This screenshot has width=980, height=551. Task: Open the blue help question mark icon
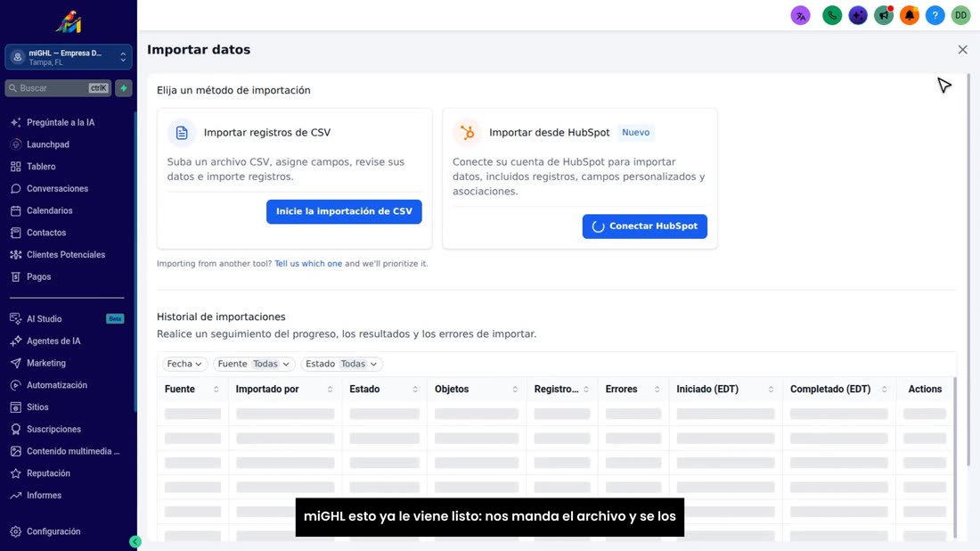point(935,16)
